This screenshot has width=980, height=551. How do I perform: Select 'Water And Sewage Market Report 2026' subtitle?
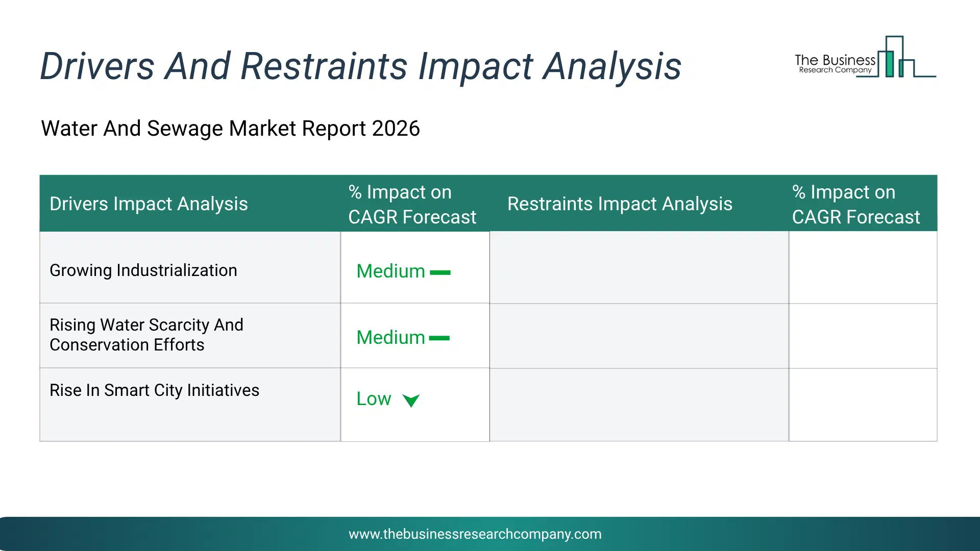point(230,129)
